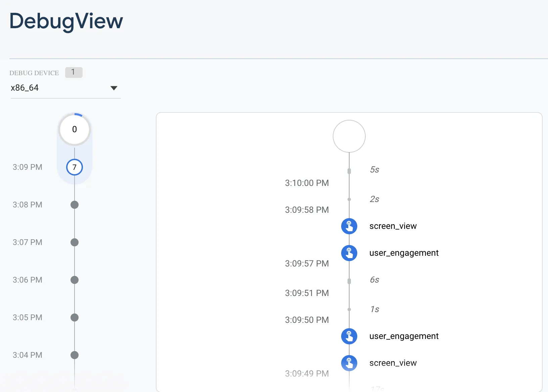Click the upper user_engagement event label
Viewport: 548px width, 392px height.
[x=404, y=253]
